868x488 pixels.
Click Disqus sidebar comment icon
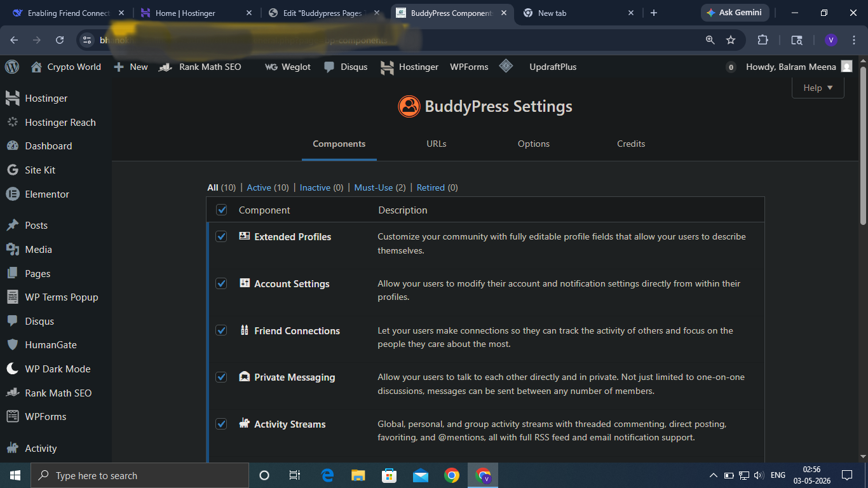coord(13,322)
